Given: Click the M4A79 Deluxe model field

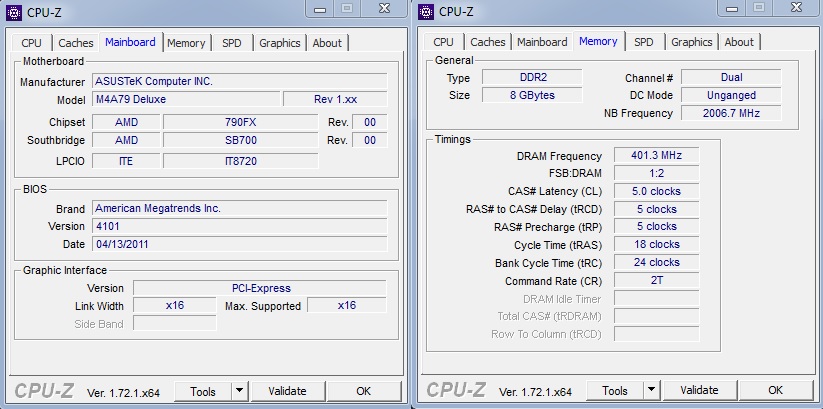Looking at the screenshot, I should click(186, 99).
